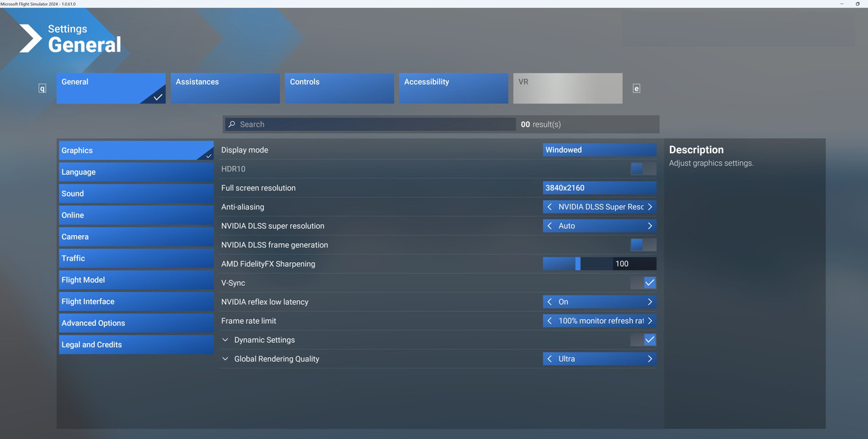Toggle NVIDIA DLSS frame generation switch
Viewport: 868px width, 439px height.
click(x=643, y=245)
